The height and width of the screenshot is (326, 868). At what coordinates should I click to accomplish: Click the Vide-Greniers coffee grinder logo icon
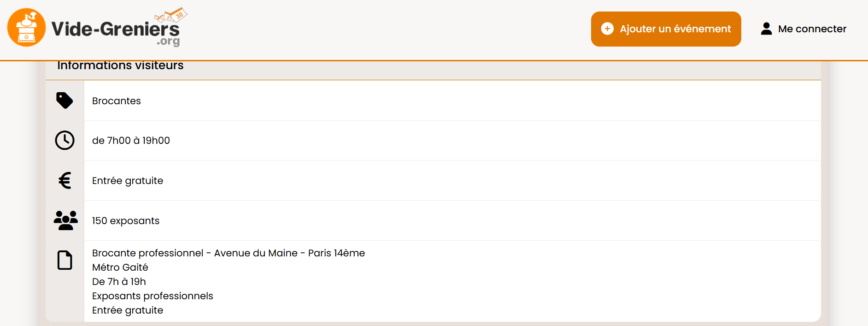(26, 28)
